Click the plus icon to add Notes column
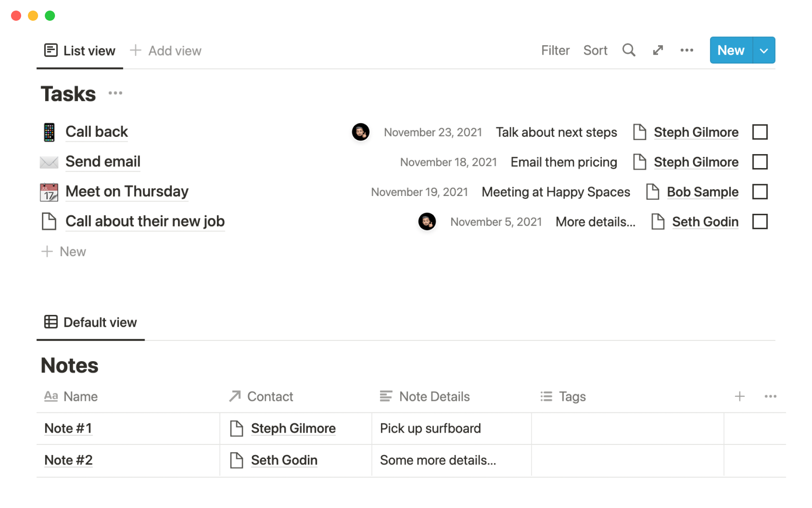 tap(739, 396)
